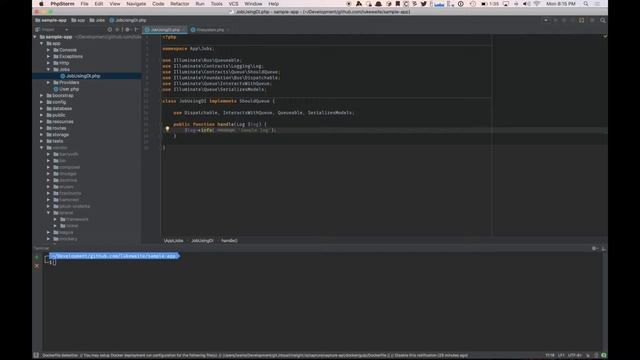Viewport: 640px width, 360px height.
Task: Click Jobs in the top navigation bar
Action: (97, 20)
